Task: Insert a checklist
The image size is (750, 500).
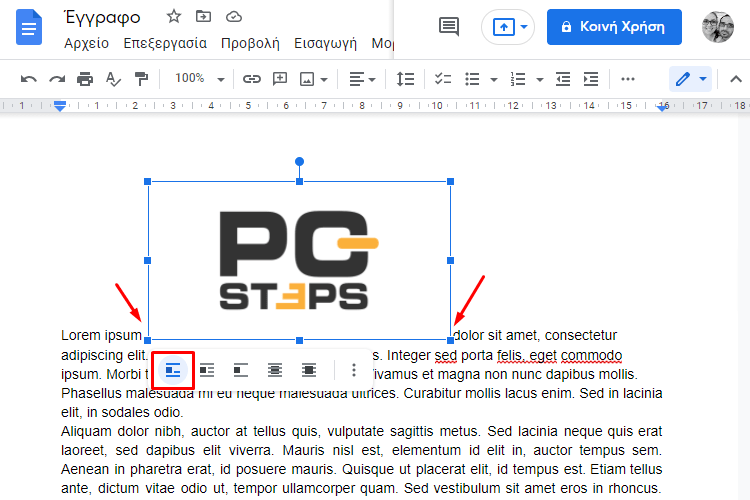Action: [x=443, y=79]
